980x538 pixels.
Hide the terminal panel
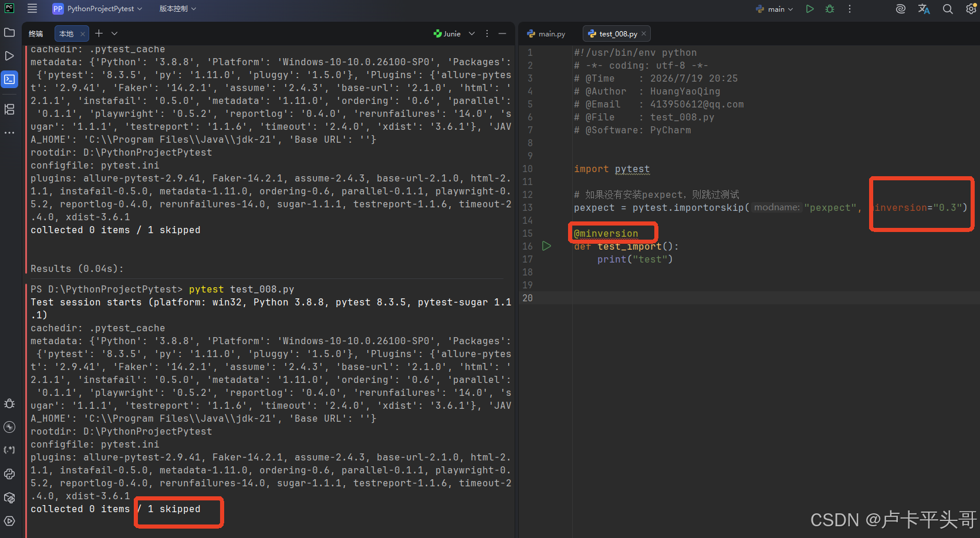pyautogui.click(x=502, y=33)
